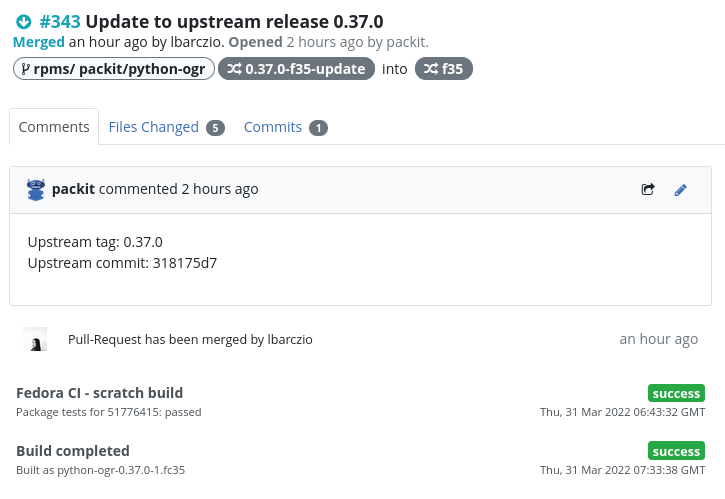
Task: Click the edit pencil icon on comment
Action: tap(681, 189)
